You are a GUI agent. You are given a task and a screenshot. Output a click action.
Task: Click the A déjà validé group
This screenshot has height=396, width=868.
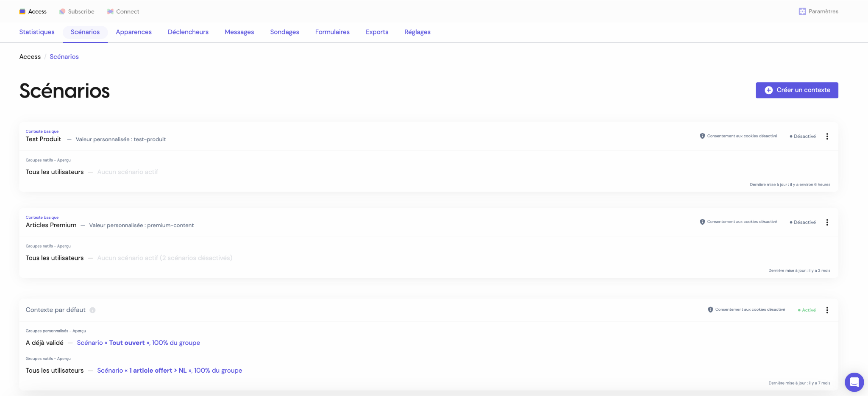click(45, 343)
